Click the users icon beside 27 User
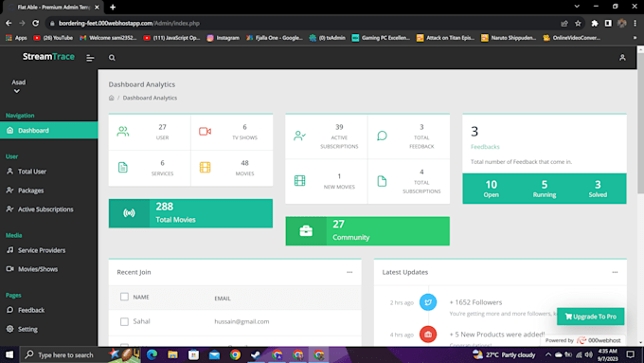Viewport: 644px width, 363px height. tap(123, 132)
